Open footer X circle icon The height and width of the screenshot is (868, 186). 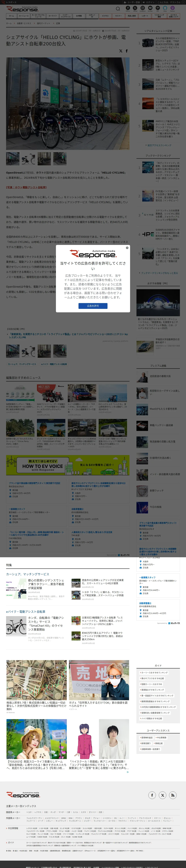(162, 795)
